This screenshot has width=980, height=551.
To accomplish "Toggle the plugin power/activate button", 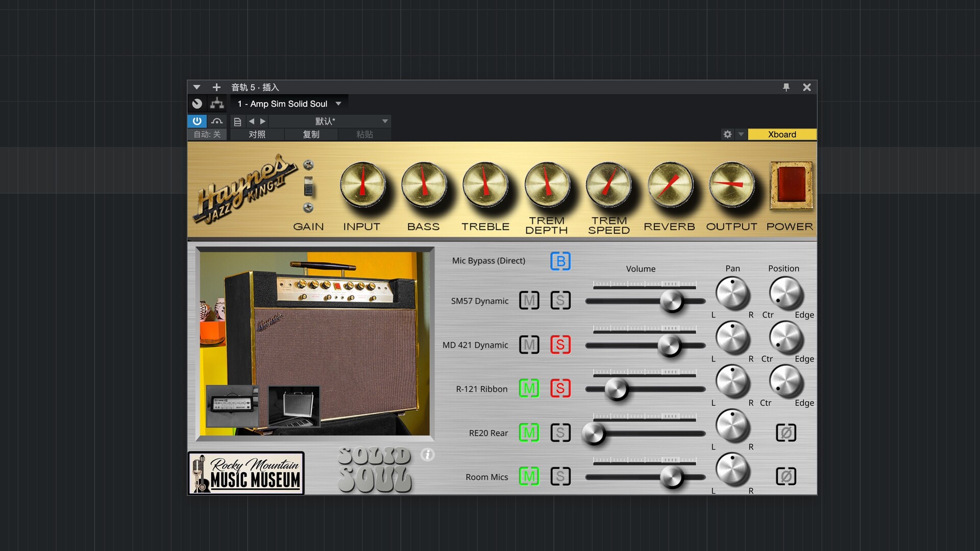I will click(x=197, y=121).
